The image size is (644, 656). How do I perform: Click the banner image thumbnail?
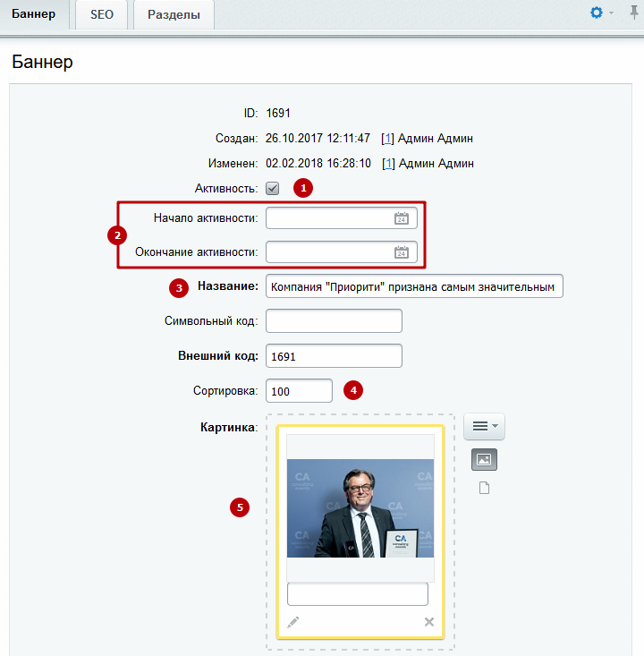click(x=360, y=508)
